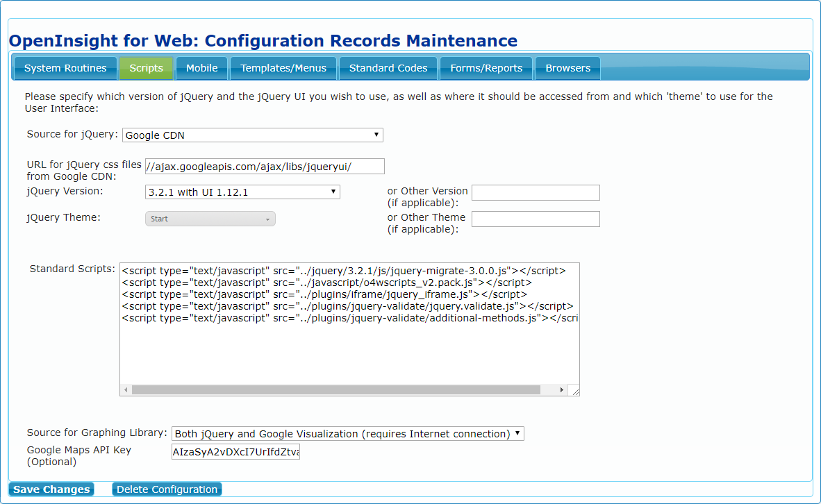Screen dimensions: 821x504
Task: Click the jquery-migrate-3.0.0.js script line
Action: pyautogui.click(x=344, y=271)
